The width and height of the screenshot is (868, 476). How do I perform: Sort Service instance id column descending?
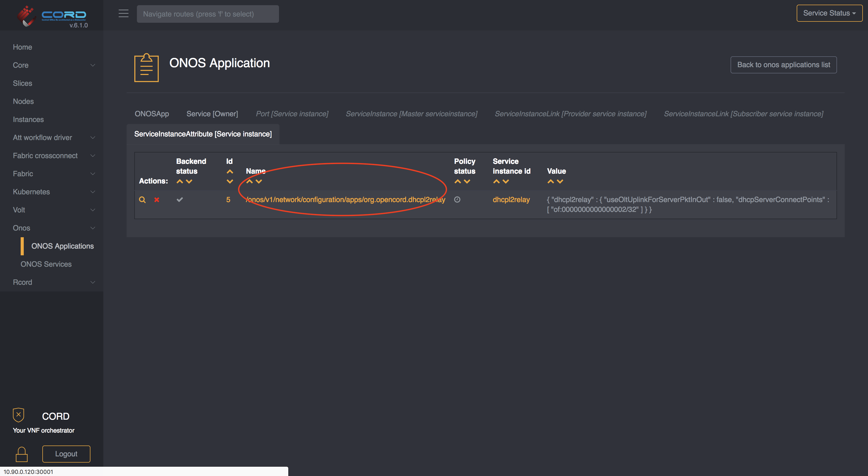click(x=506, y=181)
